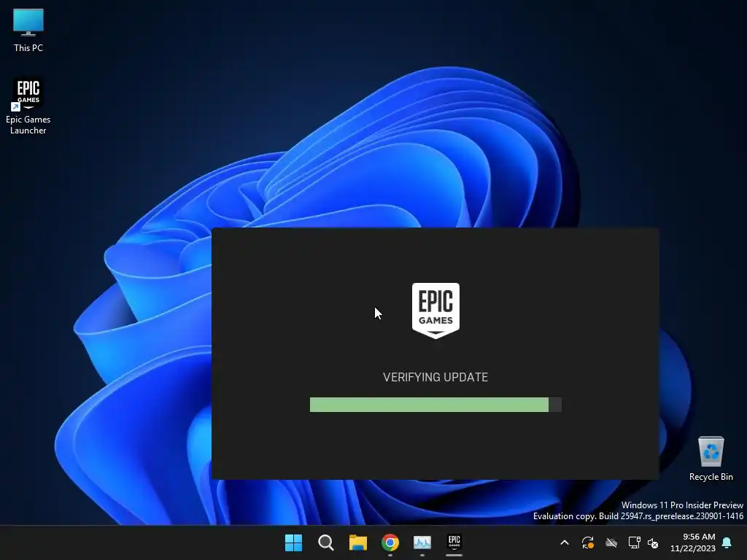Click the Recycle Bin label text
Image resolution: width=747 pixels, height=560 pixels.
click(711, 477)
